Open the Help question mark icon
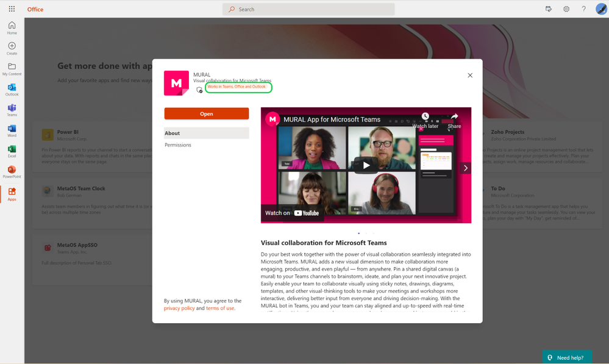Viewport: 609px width, 364px height. (x=584, y=9)
